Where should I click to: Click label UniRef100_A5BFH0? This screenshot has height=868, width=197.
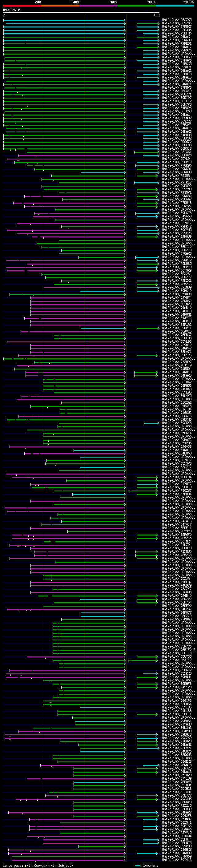177,33
